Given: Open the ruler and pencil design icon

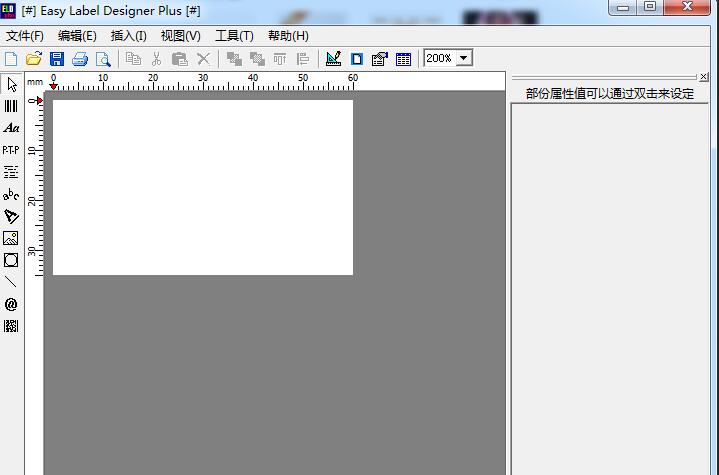Looking at the screenshot, I should coord(333,59).
